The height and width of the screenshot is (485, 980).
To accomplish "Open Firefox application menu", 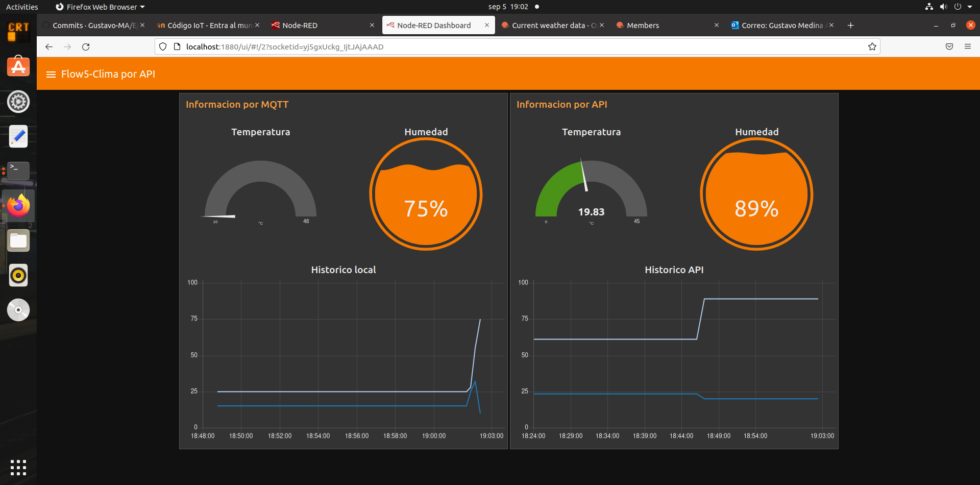I will (968, 47).
